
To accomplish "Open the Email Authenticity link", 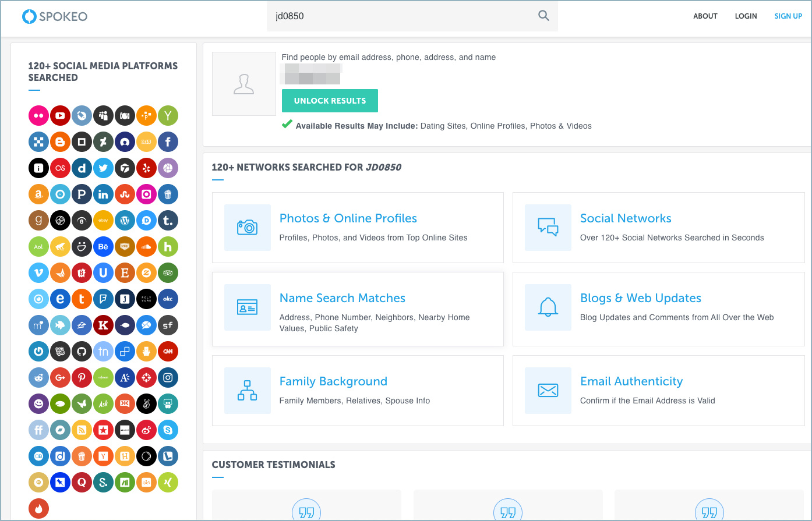I will pos(631,381).
